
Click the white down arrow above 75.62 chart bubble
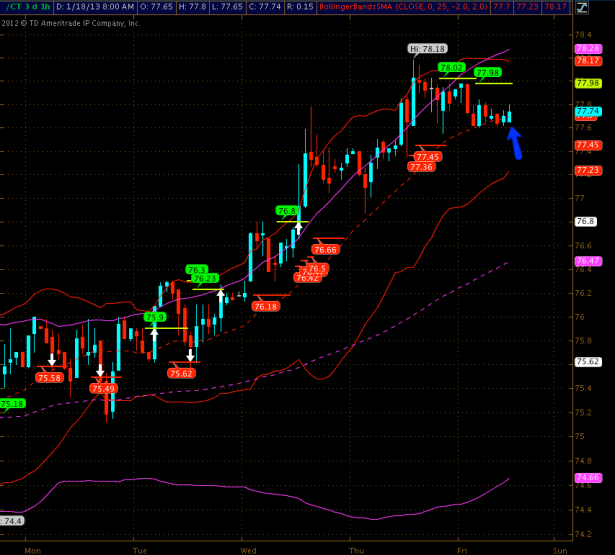coord(189,355)
